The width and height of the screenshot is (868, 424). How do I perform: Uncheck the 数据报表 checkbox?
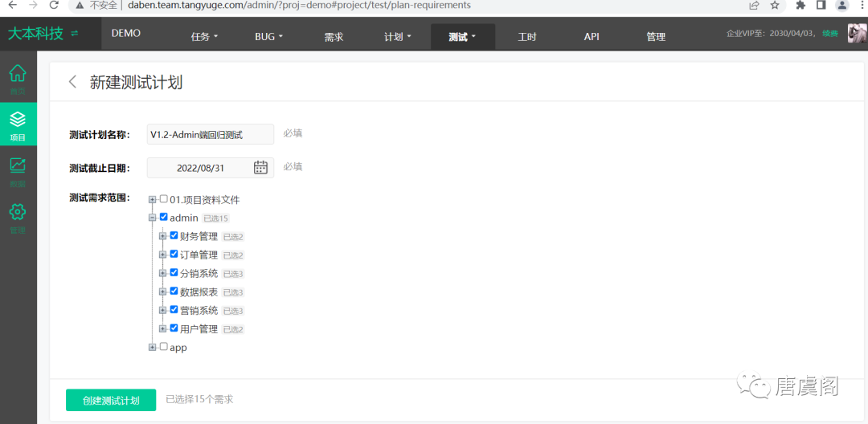tap(174, 291)
